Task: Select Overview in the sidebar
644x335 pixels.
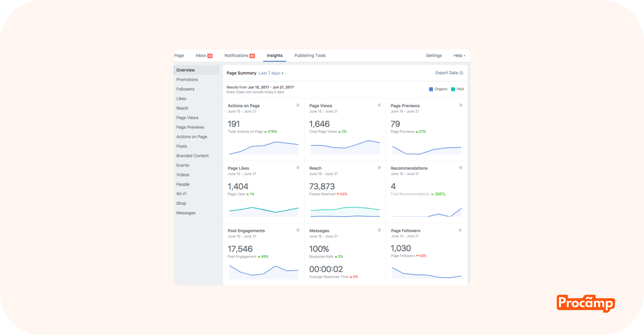Action: click(x=197, y=70)
